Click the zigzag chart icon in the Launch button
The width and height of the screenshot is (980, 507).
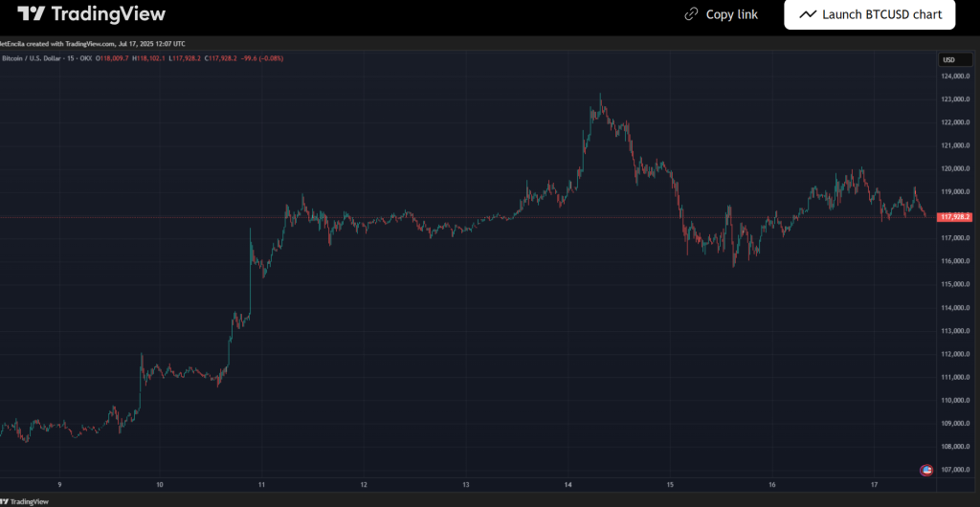tap(808, 14)
